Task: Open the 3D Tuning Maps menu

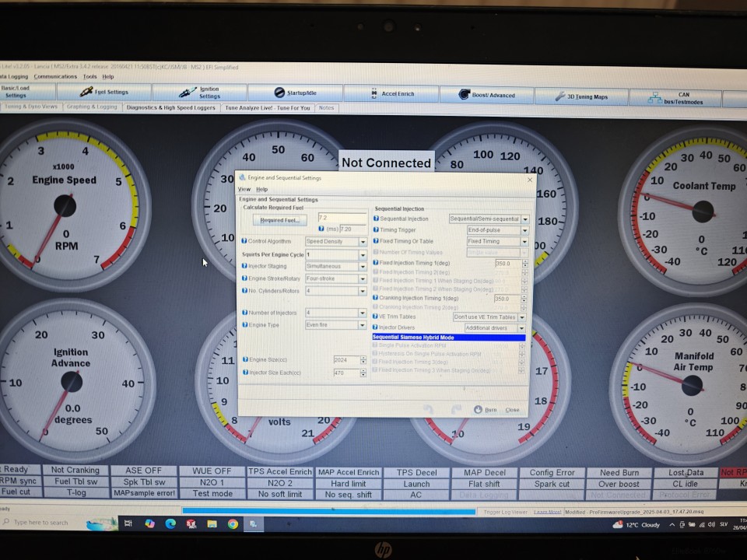Action: click(x=582, y=97)
